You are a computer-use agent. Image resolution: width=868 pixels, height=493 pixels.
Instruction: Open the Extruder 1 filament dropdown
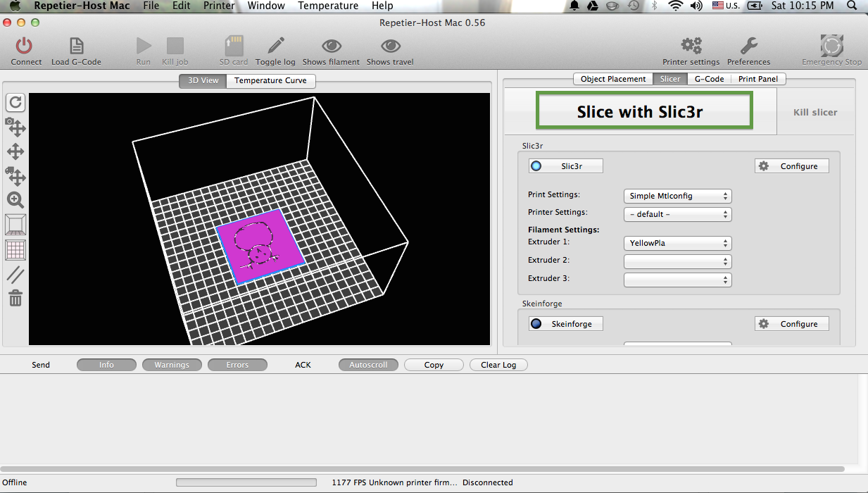678,243
